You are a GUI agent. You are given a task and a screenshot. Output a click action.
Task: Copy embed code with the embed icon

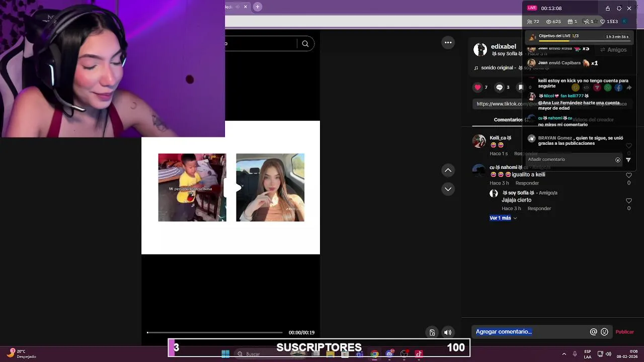(586, 87)
